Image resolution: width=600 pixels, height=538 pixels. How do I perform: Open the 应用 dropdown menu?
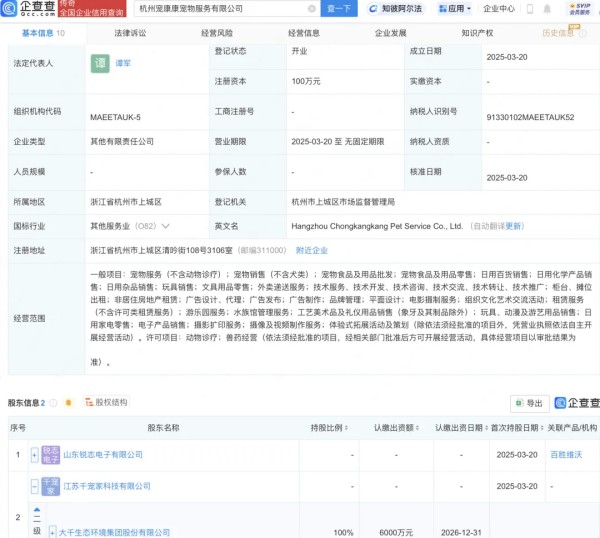pos(454,8)
